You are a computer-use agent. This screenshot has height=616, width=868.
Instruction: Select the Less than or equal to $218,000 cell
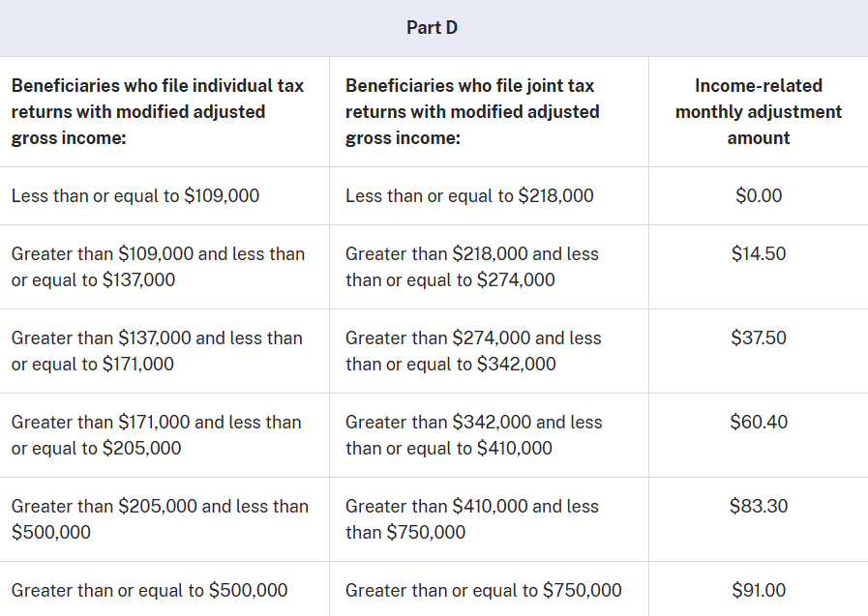pos(469,196)
